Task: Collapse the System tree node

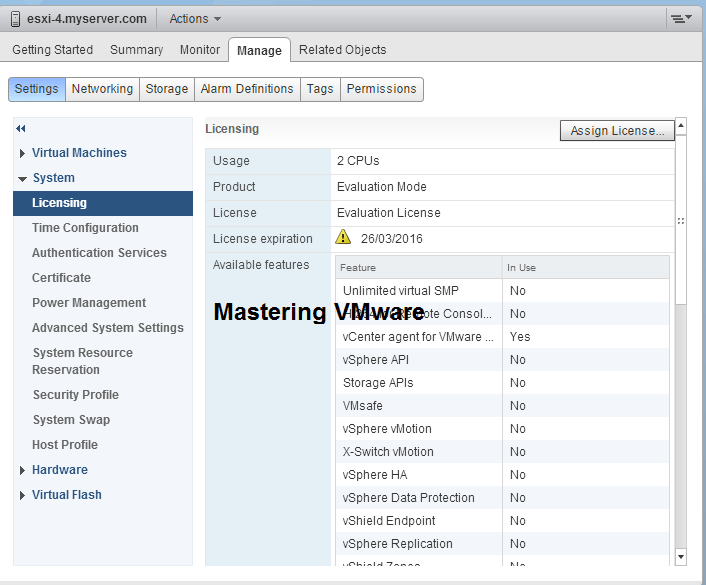Action: pos(22,179)
